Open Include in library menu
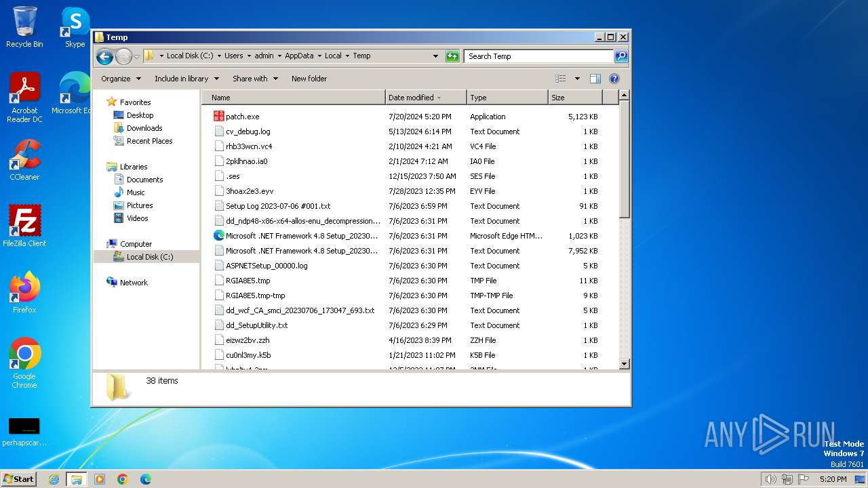The height and width of the screenshot is (488, 868). click(186, 79)
